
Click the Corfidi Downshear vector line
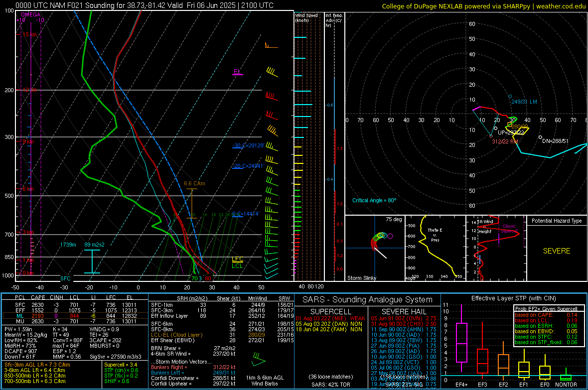193,378
